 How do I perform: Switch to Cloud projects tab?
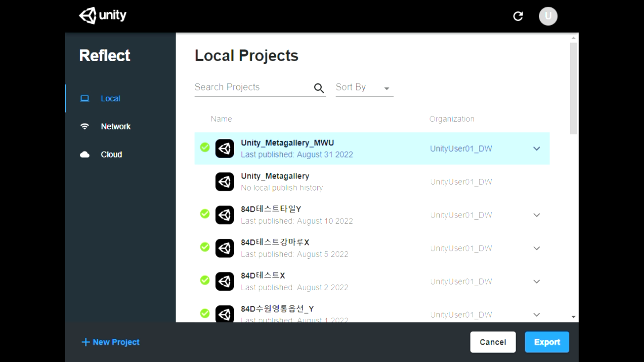pyautogui.click(x=121, y=155)
